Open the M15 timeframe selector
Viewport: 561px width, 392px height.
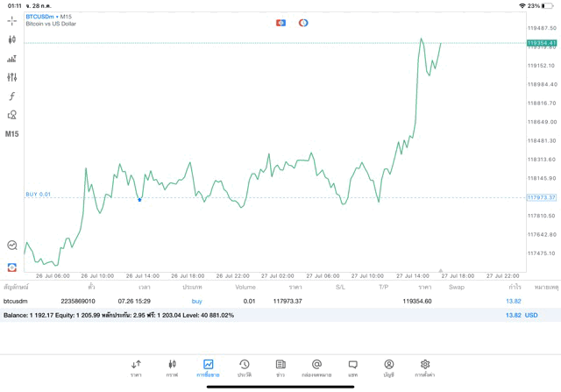[x=12, y=134]
